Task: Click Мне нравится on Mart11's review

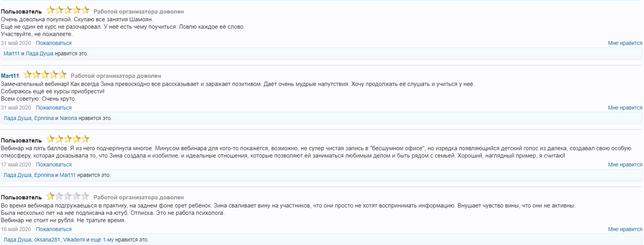Action: [x=625, y=108]
